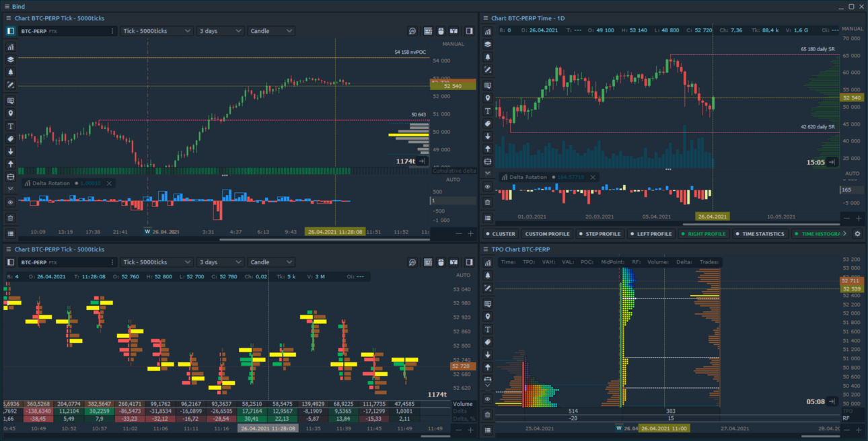
Task: Jump to latest bar button in the top-left chart
Action: (422, 161)
